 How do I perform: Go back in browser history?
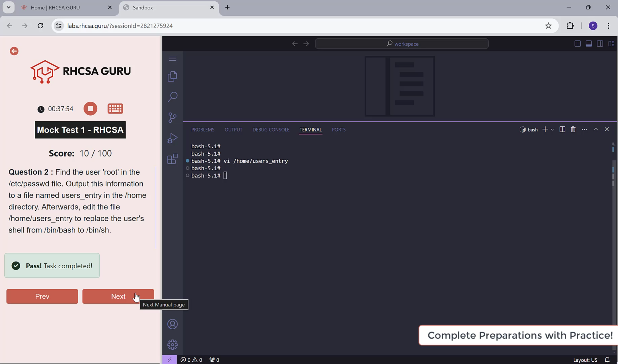click(10, 26)
